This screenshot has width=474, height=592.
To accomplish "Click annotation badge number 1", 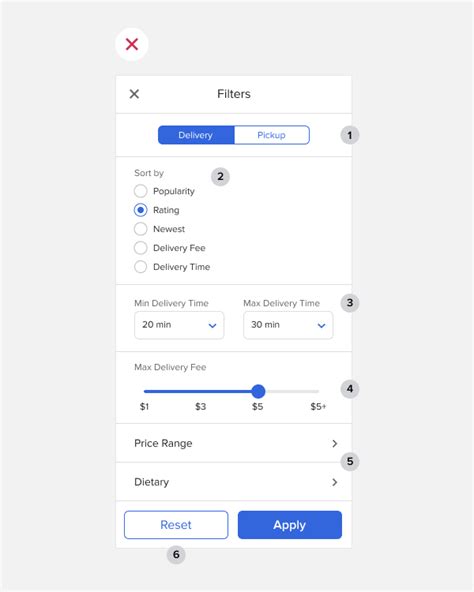I will [x=350, y=135].
